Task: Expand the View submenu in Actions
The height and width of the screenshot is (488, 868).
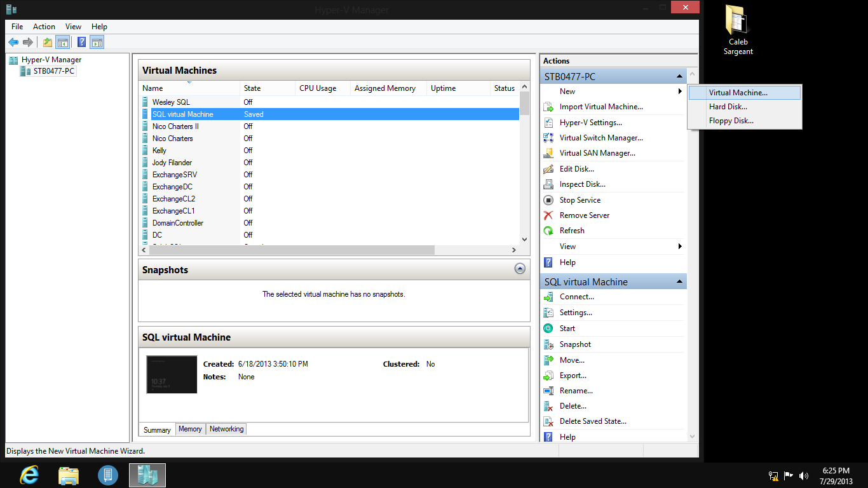Action: tap(680, 247)
